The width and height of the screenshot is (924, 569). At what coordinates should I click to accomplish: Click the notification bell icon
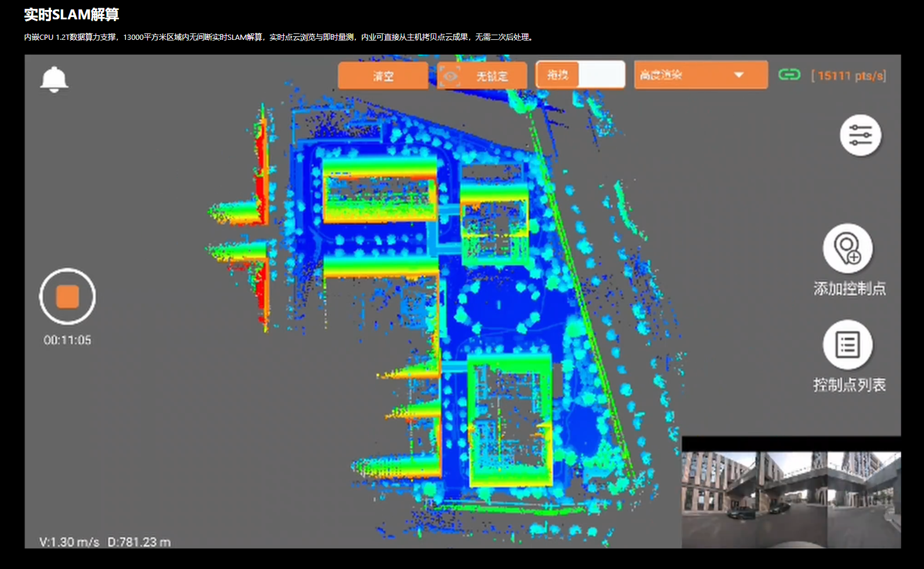pyautogui.click(x=54, y=79)
